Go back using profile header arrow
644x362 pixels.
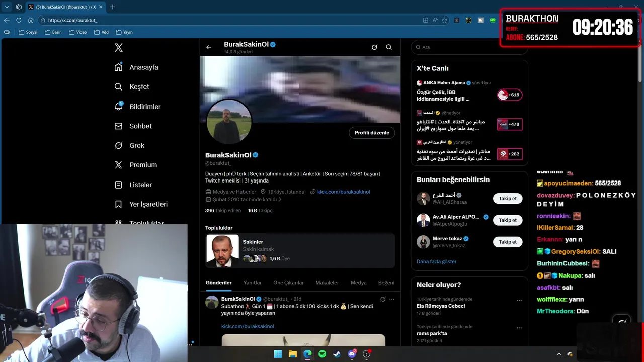[x=209, y=47]
